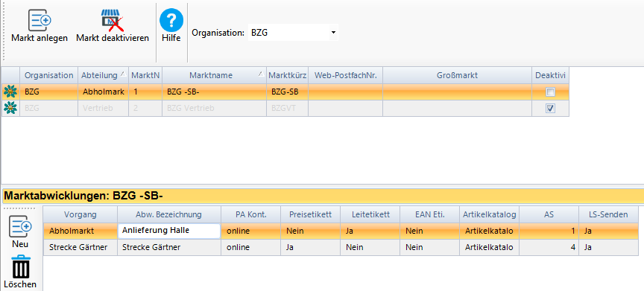
Task: Open the Hilfe question mark icon
Action: (x=171, y=21)
